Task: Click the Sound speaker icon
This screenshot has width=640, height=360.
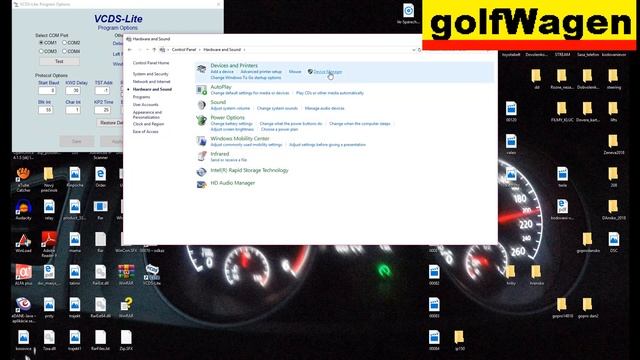Action: coord(201,105)
